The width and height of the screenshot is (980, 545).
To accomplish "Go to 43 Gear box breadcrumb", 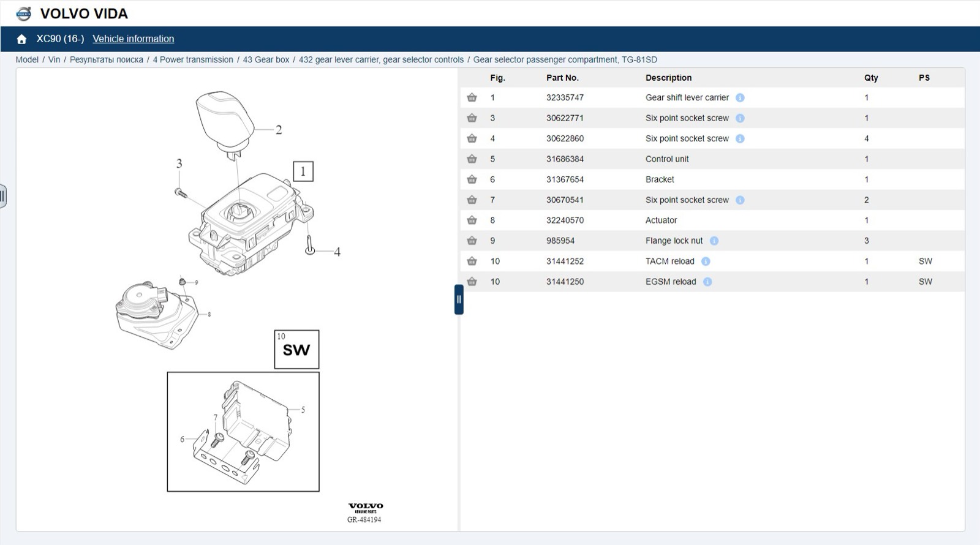I will (266, 59).
